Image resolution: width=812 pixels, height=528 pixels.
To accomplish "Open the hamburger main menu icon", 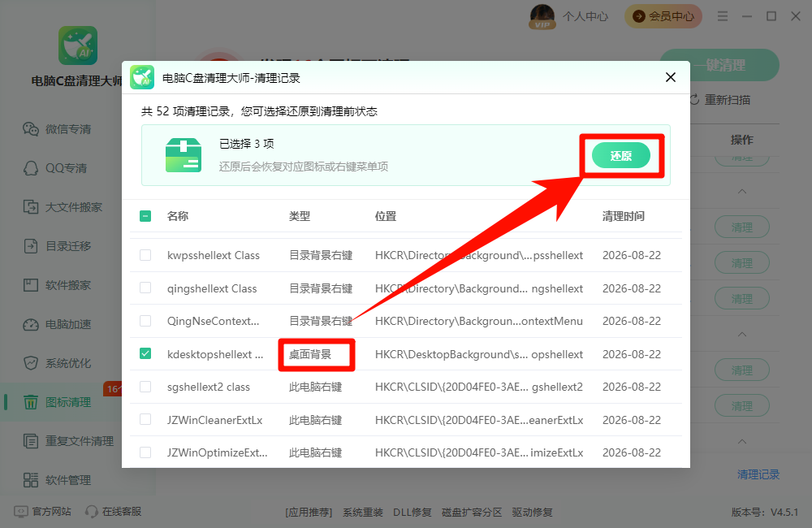I will 723,16.
